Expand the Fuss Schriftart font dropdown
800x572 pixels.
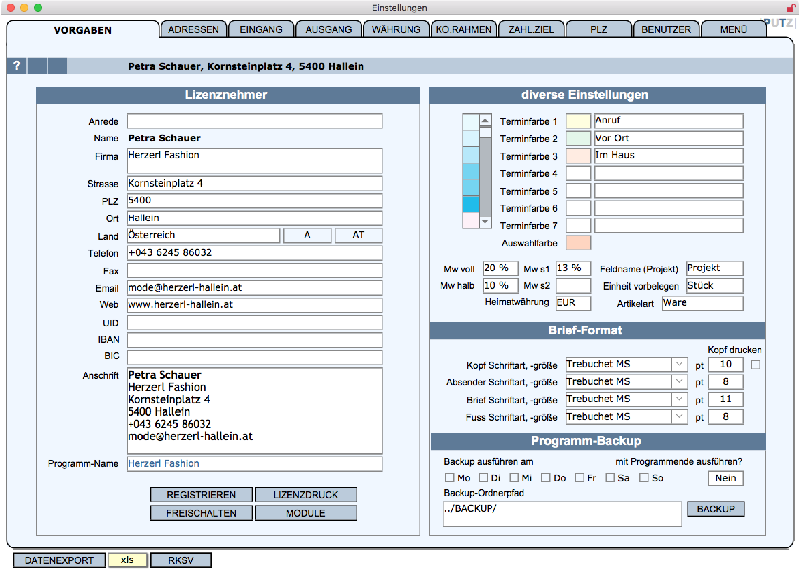[x=679, y=417]
